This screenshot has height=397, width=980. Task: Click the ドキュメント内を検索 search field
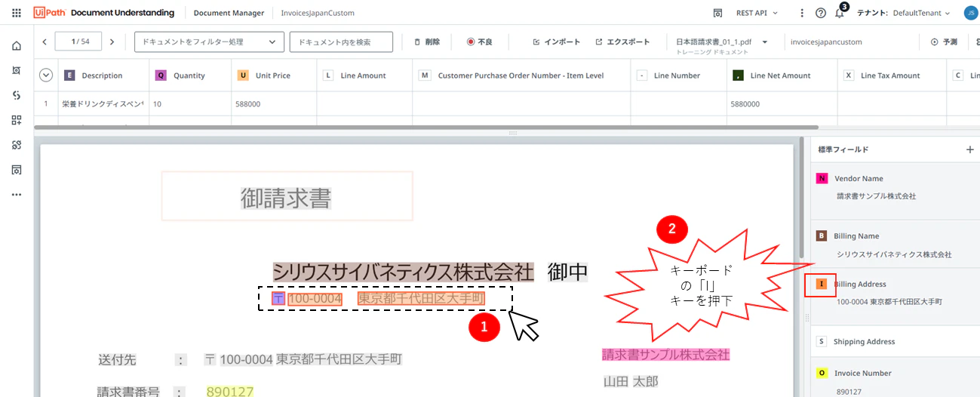tap(341, 42)
